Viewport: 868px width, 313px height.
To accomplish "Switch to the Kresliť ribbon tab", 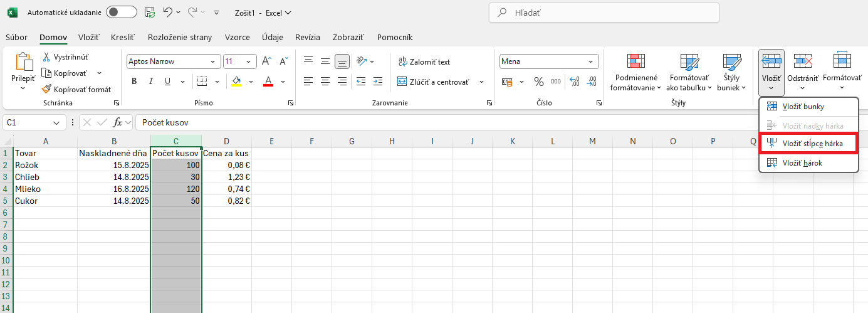I will click(x=123, y=37).
